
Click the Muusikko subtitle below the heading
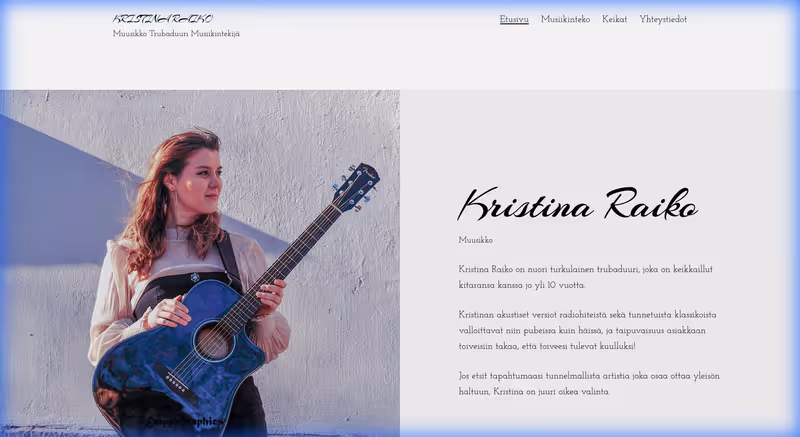coord(476,240)
